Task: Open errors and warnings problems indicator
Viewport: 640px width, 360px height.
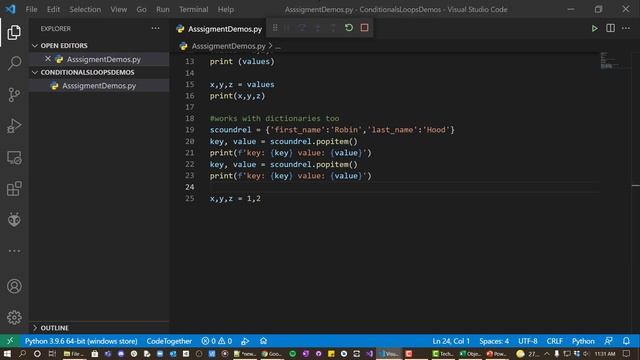Action: coord(217,341)
